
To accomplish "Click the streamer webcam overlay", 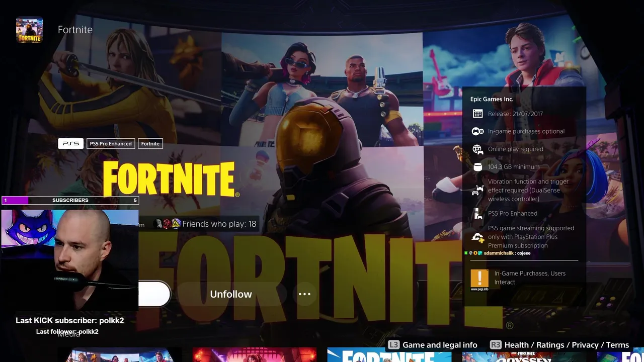I will 70,259.
